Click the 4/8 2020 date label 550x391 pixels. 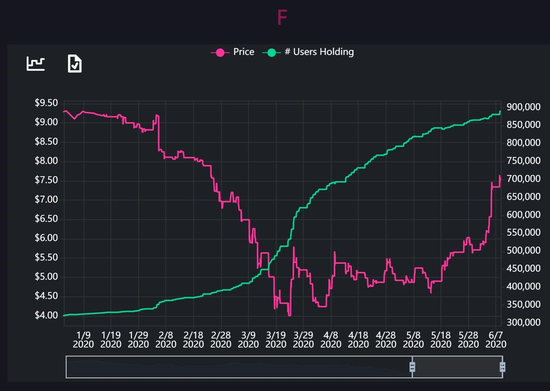(331, 340)
